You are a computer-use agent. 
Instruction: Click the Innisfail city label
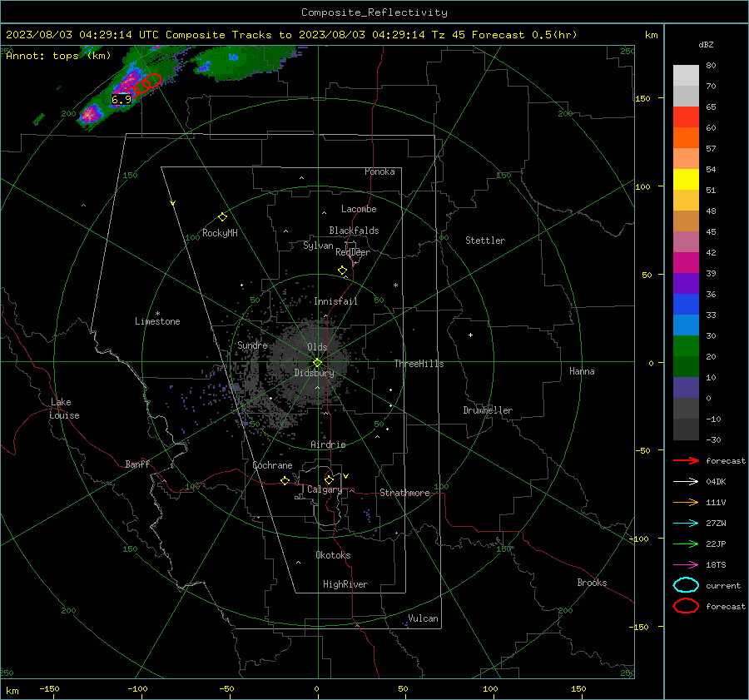coord(335,301)
